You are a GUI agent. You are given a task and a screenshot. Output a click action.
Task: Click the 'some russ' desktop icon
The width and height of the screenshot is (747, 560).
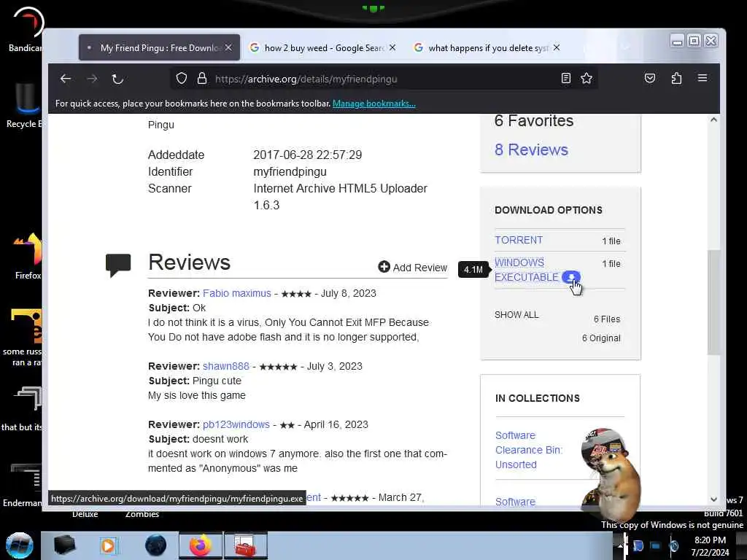coord(23,337)
